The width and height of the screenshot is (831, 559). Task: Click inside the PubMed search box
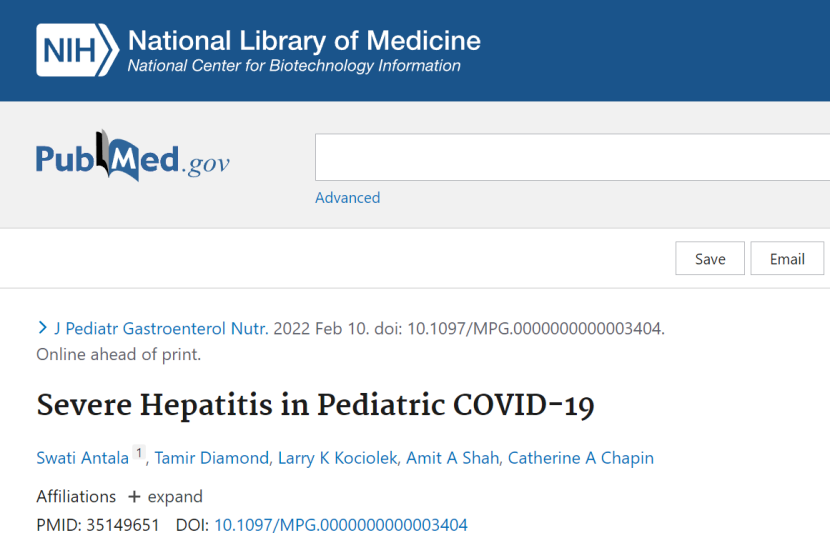570,157
